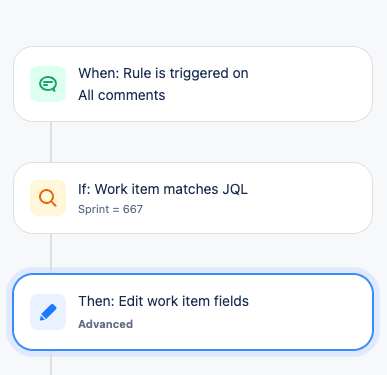Open the 'When: Rule is triggered on' heading
387x375 pixels.
click(x=163, y=73)
